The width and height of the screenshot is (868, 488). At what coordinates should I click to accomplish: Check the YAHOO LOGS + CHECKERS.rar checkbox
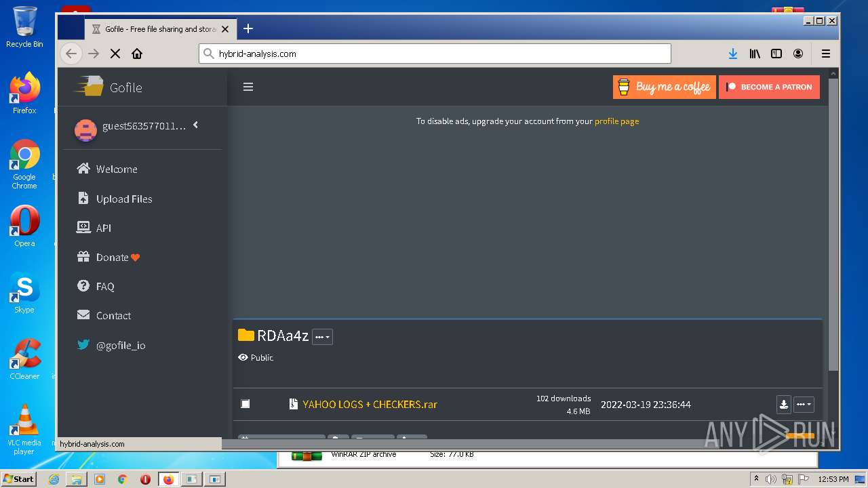point(245,404)
